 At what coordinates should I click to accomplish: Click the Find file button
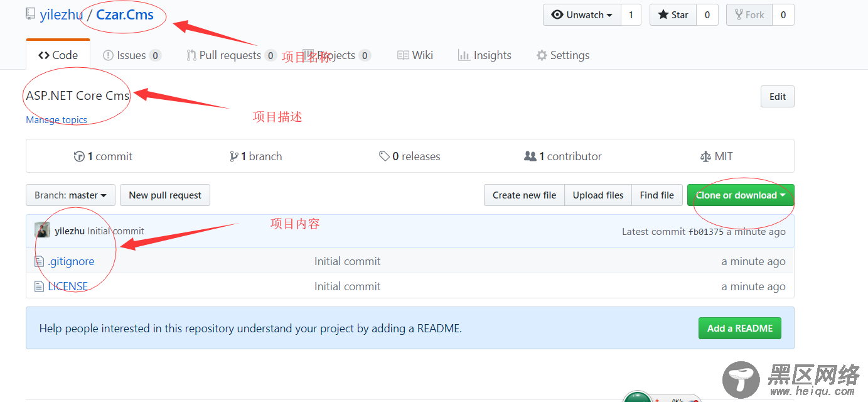pyautogui.click(x=657, y=195)
